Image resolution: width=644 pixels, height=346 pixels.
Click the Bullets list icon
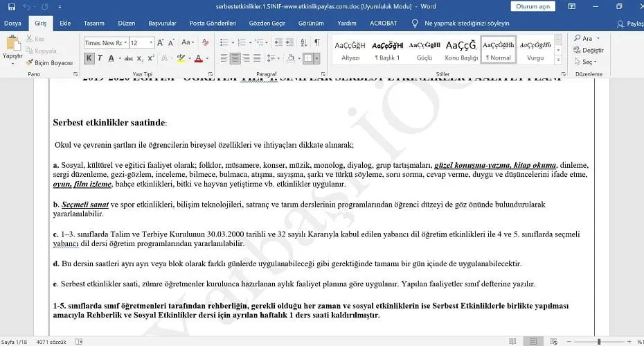pos(224,42)
